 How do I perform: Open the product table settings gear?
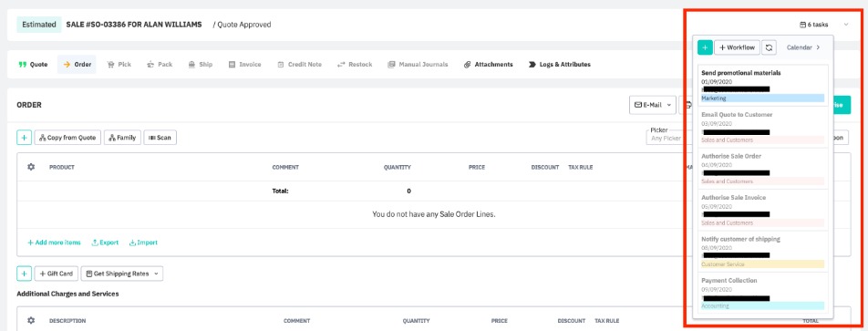[31, 167]
